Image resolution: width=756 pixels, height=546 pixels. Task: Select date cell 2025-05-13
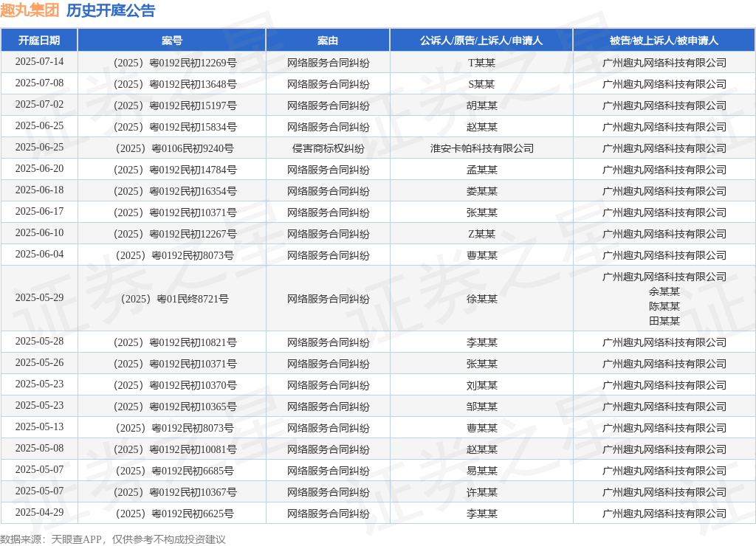click(39, 426)
